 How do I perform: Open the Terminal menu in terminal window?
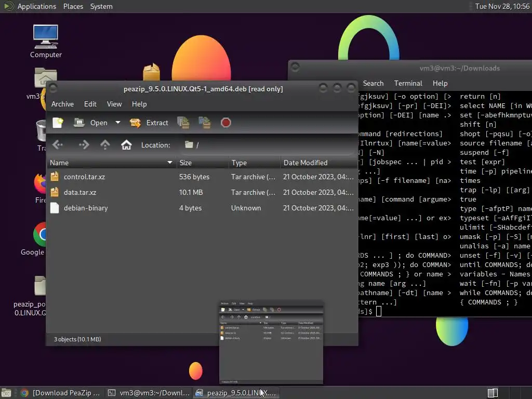(408, 84)
